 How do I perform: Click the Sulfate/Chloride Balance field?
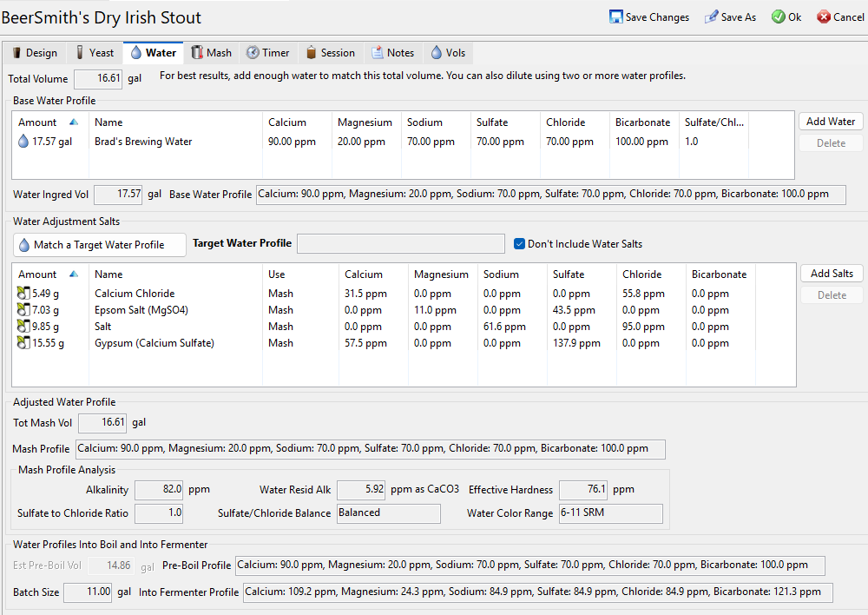389,513
